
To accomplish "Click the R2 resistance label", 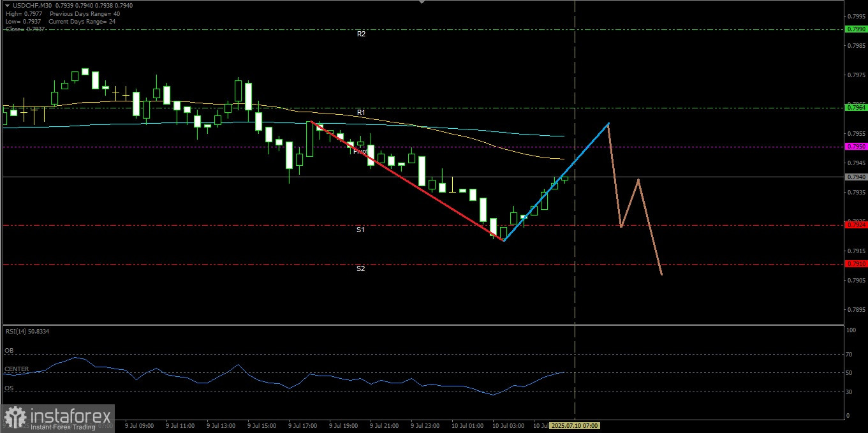I will pos(361,34).
